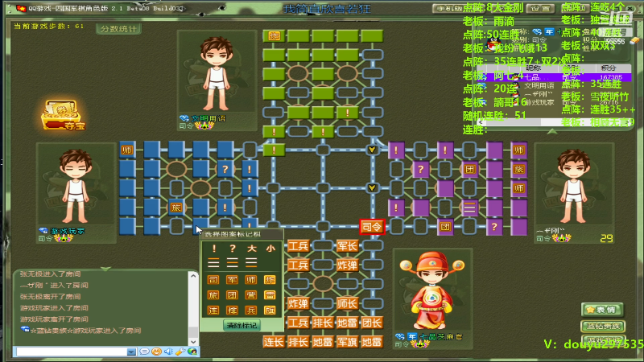Select the 军长 piece
This screenshot has width=644, height=362.
click(347, 246)
